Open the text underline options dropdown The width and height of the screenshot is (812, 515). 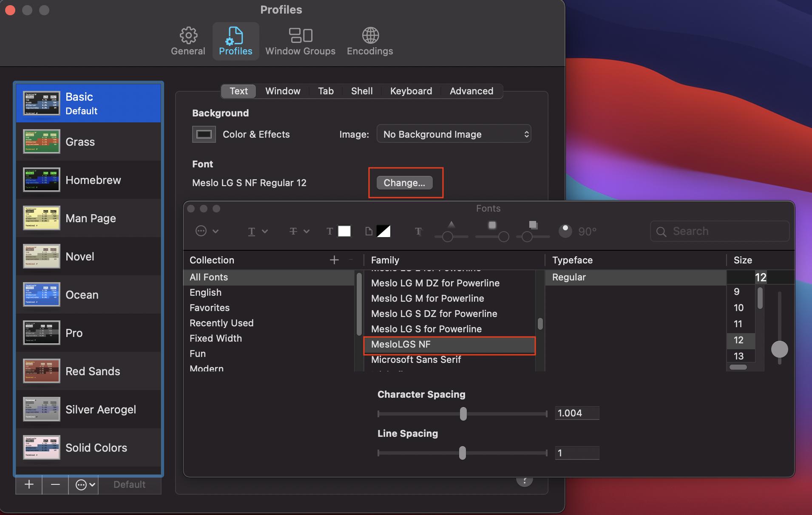pos(258,231)
